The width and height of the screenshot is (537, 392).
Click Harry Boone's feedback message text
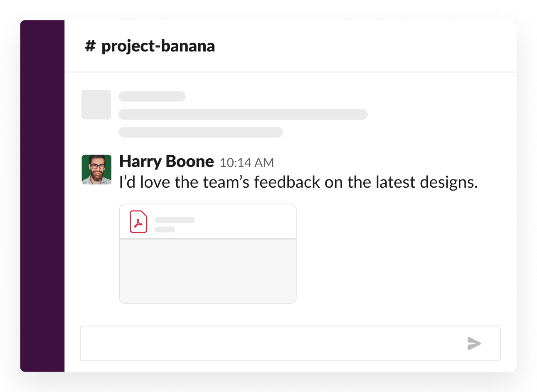[298, 182]
